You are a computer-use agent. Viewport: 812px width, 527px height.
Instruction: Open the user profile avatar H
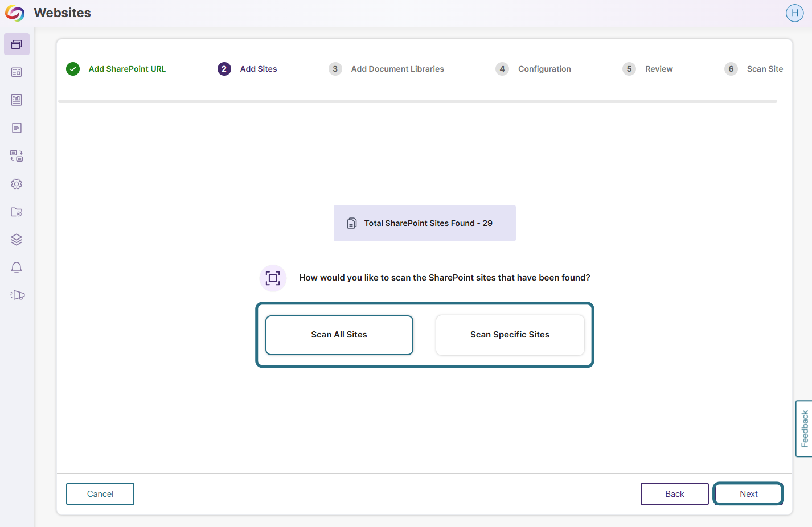pos(794,13)
